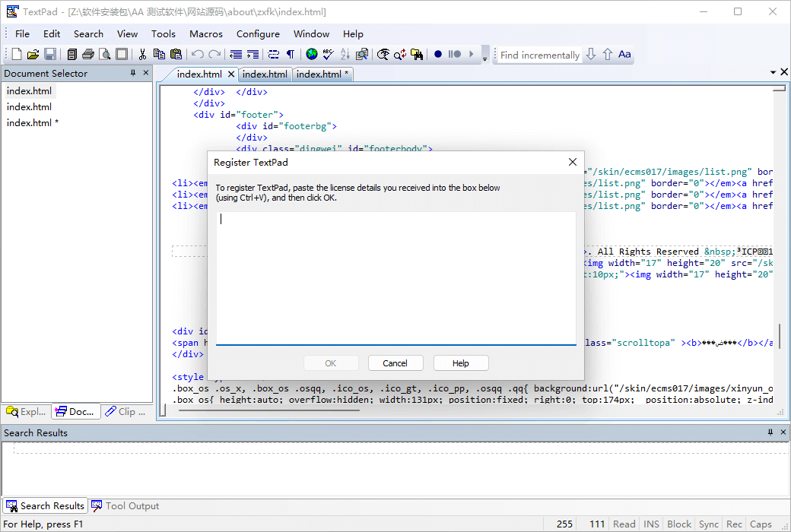Screen dimensions: 791x532
Task: Select the Search Results bottom tab
Action: [46, 505]
